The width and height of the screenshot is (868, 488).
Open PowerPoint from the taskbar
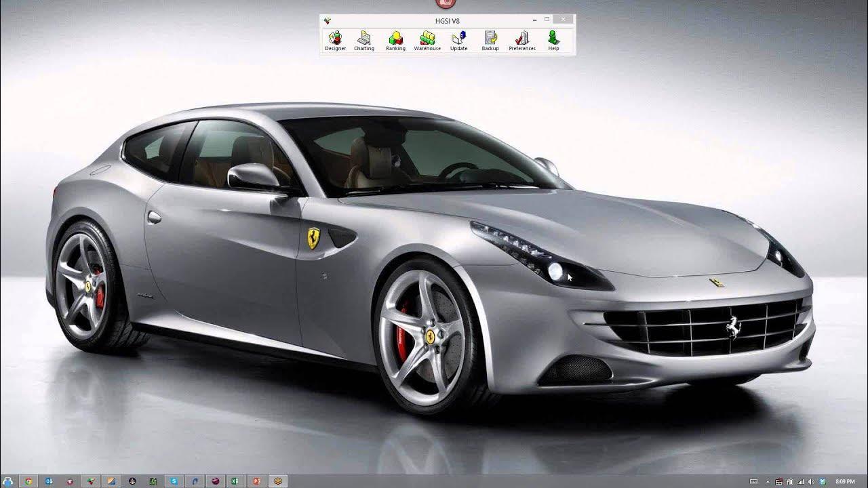[x=257, y=481]
